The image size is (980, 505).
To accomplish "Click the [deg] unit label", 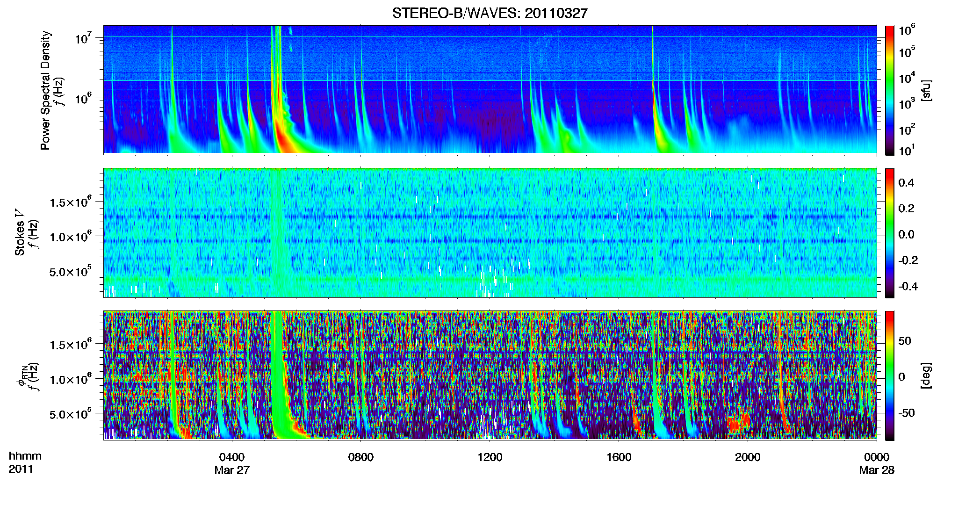I will (x=926, y=375).
